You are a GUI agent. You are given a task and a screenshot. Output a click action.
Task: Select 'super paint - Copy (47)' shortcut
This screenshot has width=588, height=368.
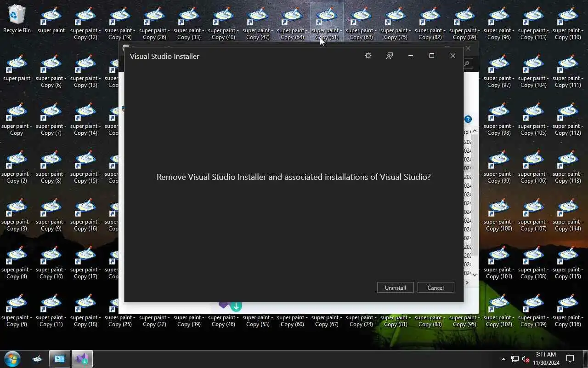(258, 23)
